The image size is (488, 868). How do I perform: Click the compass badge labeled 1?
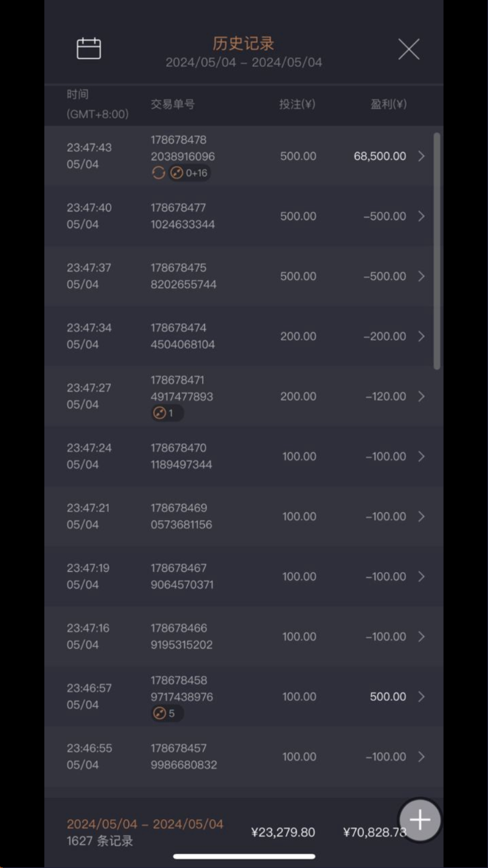(166, 414)
